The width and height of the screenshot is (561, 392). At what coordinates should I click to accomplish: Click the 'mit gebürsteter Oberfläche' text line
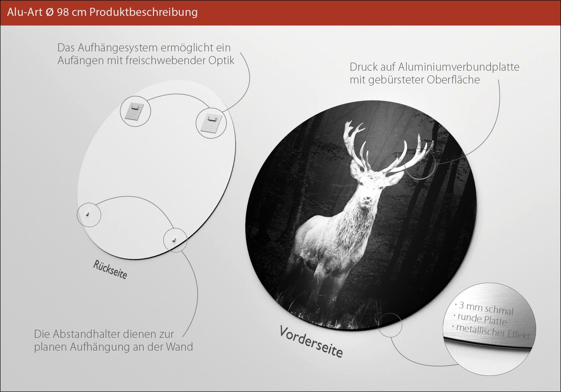[415, 80]
